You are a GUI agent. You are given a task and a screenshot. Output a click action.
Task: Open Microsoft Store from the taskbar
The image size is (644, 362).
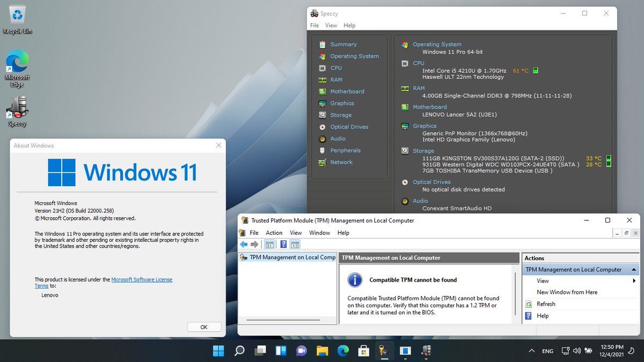[363, 351]
